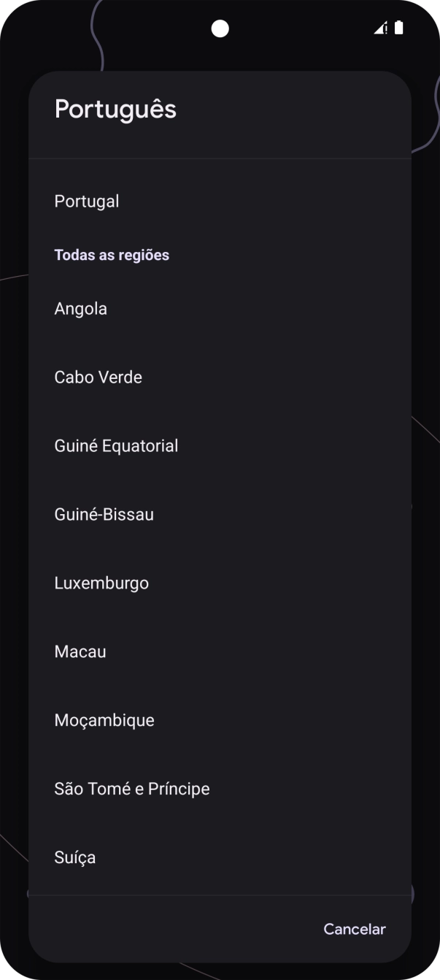Viewport: 440px width, 980px height.
Task: Choose Angola from the region list
Action: [80, 308]
